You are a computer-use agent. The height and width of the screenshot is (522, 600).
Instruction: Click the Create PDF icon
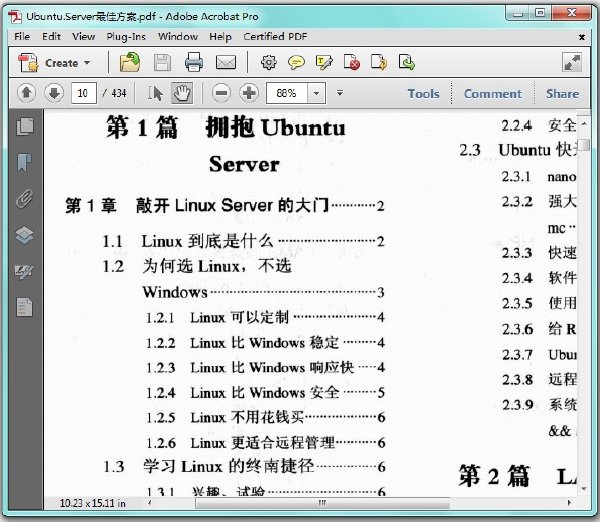pyautogui.click(x=28, y=62)
